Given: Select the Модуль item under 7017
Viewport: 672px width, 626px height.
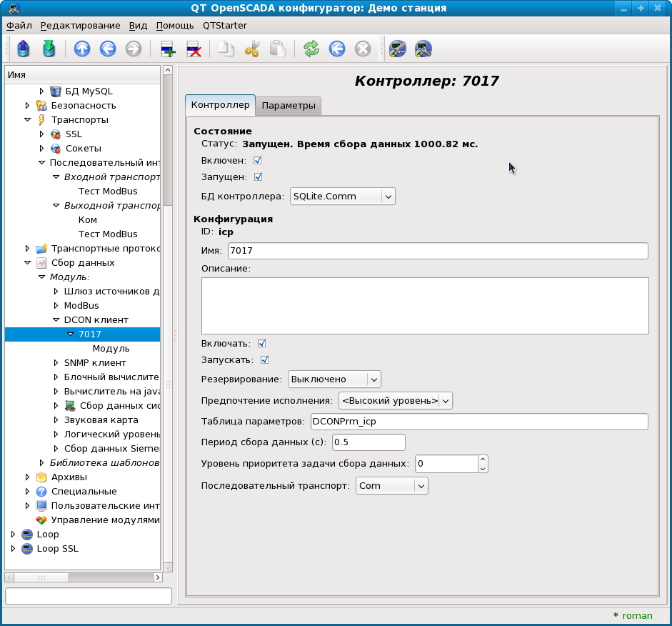Looking at the screenshot, I should tap(111, 349).
